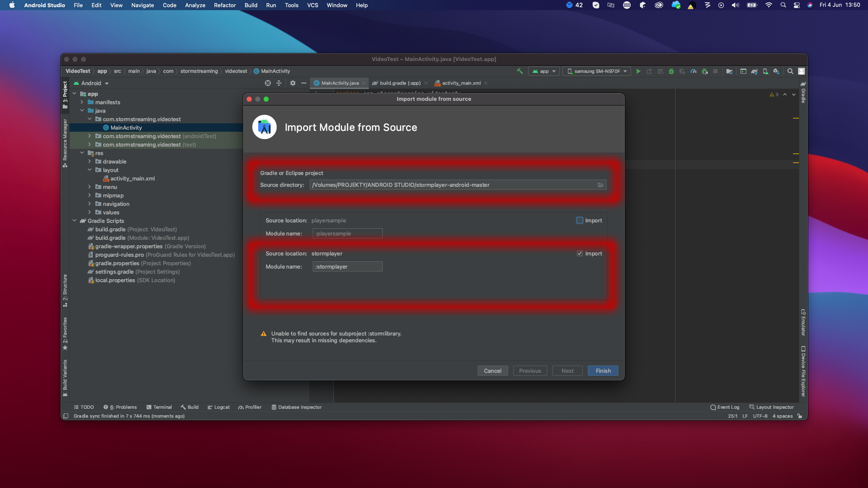Switch to the build.gradle (:app) tab
Viewport: 868px width, 488px height.
400,83
